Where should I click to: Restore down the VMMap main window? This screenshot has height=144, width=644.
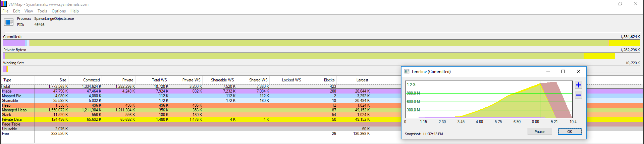620,4
